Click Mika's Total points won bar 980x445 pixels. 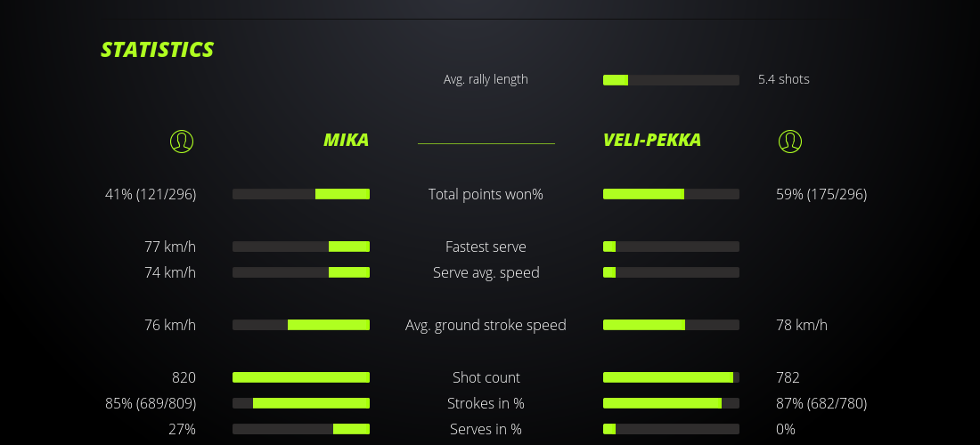click(x=301, y=194)
